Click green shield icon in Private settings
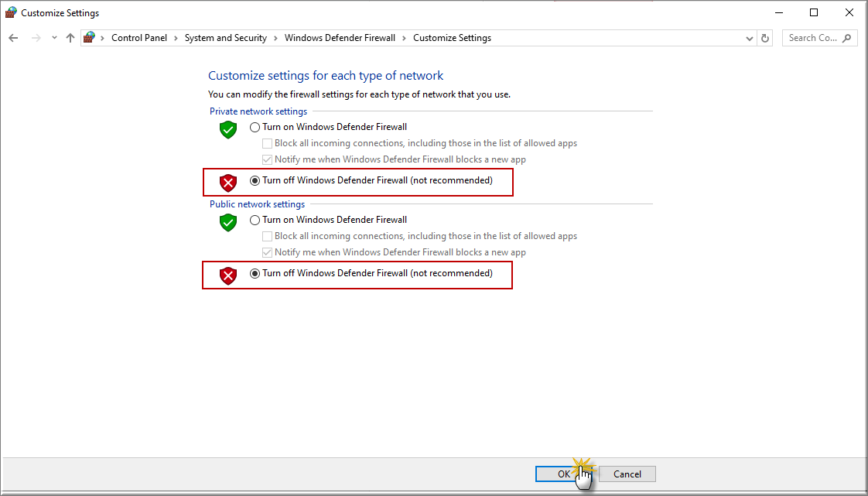The height and width of the screenshot is (496, 868). click(x=228, y=130)
